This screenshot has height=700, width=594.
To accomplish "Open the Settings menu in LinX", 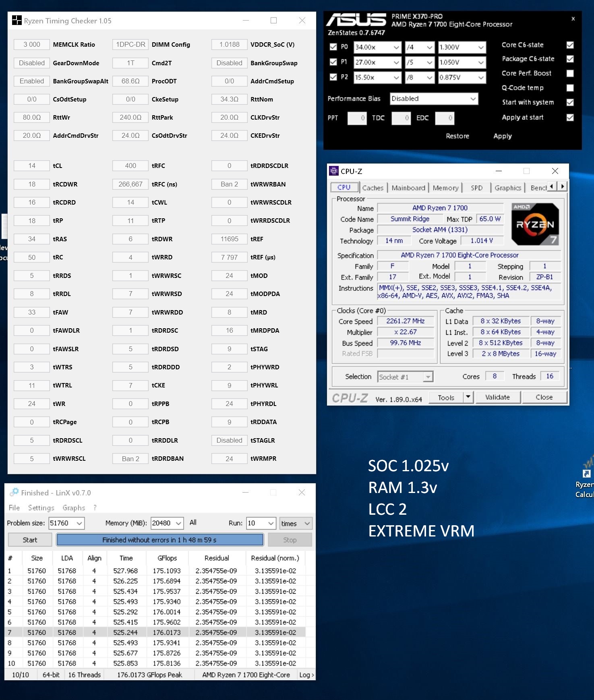I will [41, 507].
